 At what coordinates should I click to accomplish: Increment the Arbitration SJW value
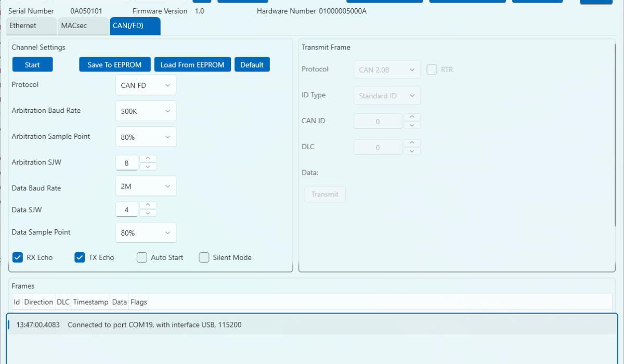tap(148, 159)
